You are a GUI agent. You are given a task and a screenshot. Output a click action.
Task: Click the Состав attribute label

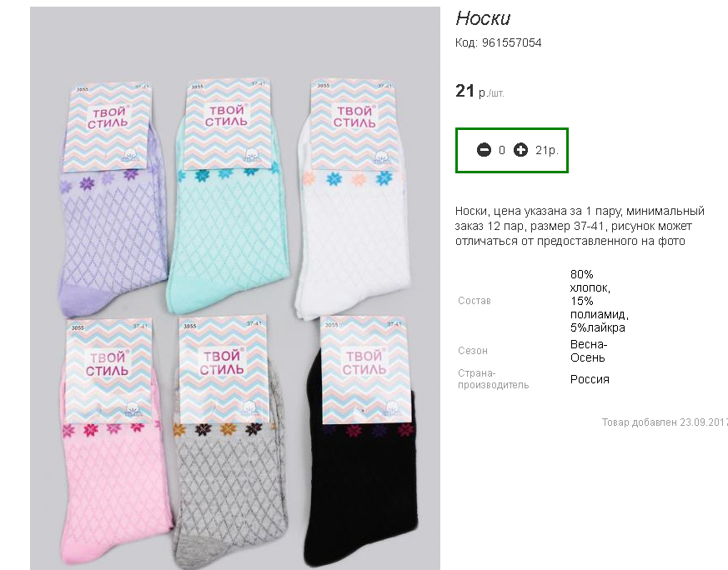(x=474, y=301)
